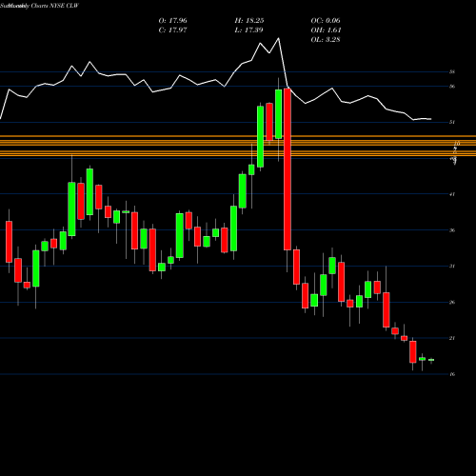Click the price axis label 58
Image resolution: width=476 pixels, height=476 pixels.
click(452, 72)
